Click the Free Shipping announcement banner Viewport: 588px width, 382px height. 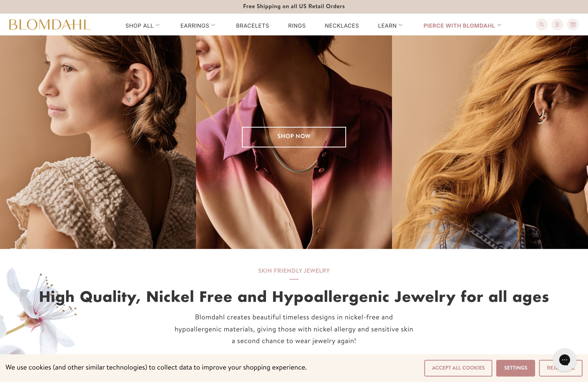(294, 6)
